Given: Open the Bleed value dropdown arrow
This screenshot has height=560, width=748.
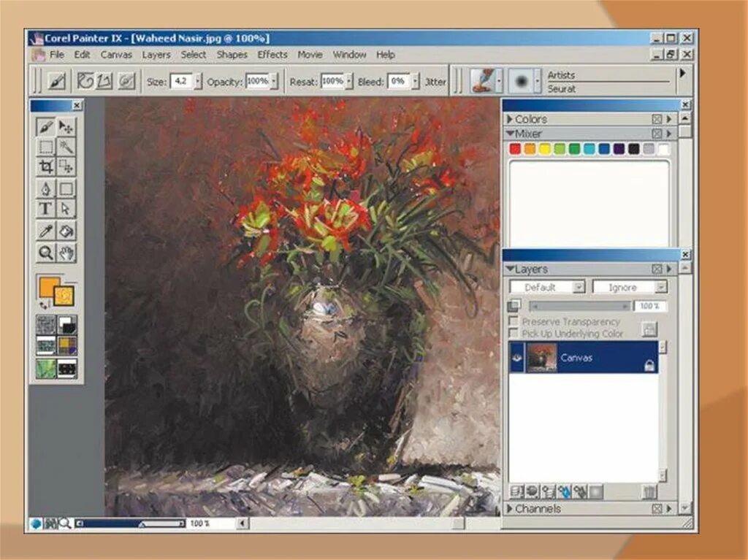Looking at the screenshot, I should (x=416, y=81).
